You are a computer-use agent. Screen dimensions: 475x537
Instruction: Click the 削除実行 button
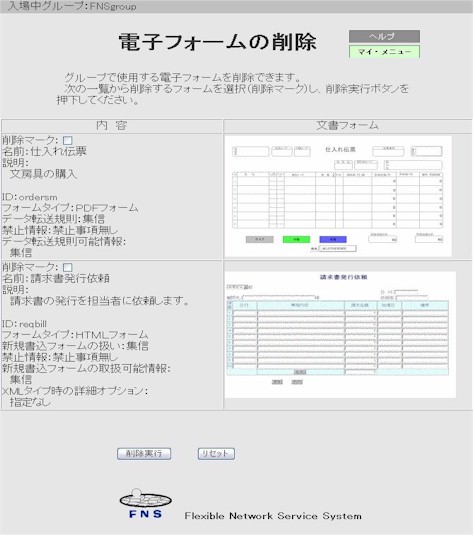[x=144, y=454]
